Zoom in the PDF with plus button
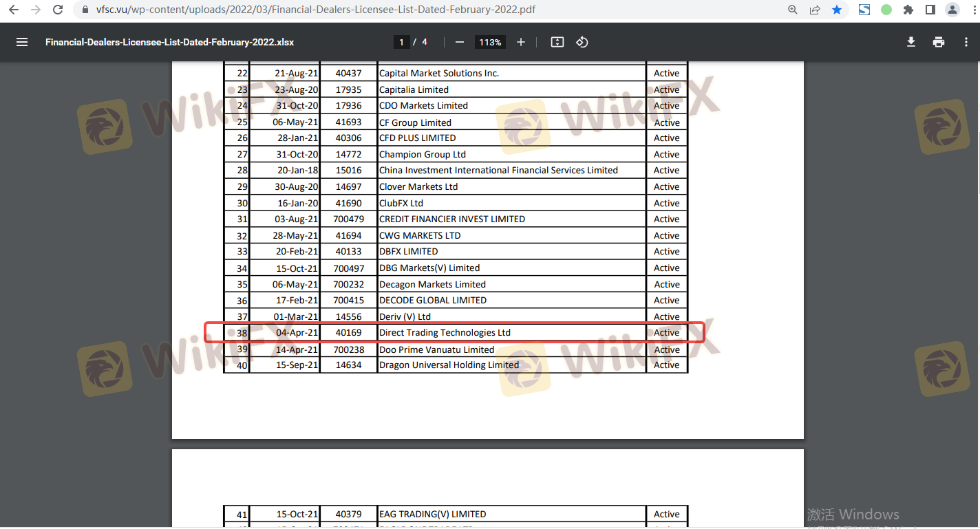980x529 pixels. click(x=521, y=42)
